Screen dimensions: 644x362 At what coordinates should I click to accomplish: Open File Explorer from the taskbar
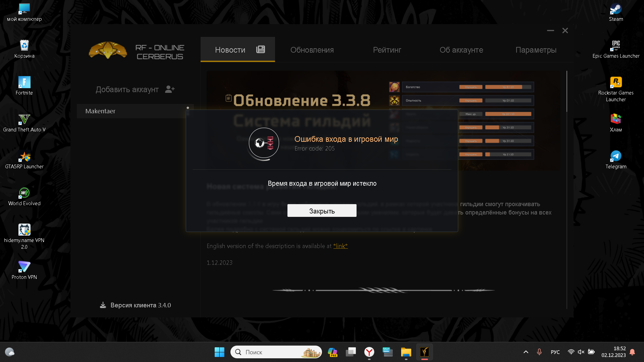tap(406, 352)
